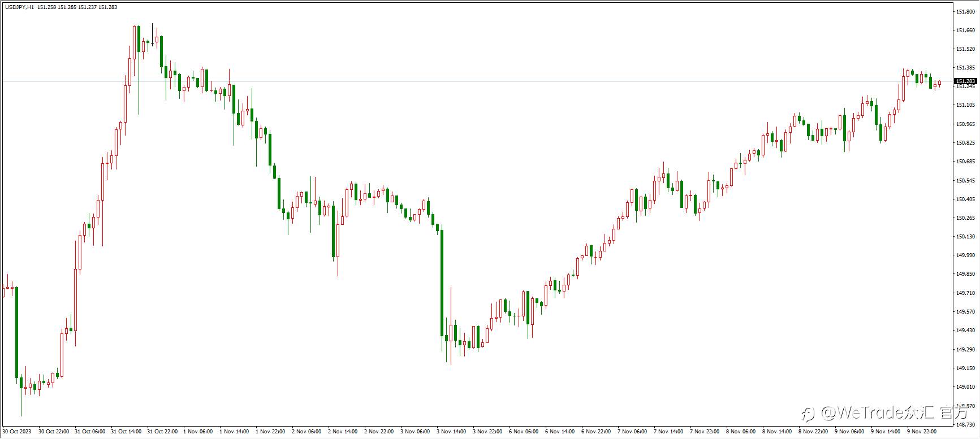Click the 2 Nov 22:00 time label
The height and width of the screenshot is (439, 980).
[x=379, y=432]
